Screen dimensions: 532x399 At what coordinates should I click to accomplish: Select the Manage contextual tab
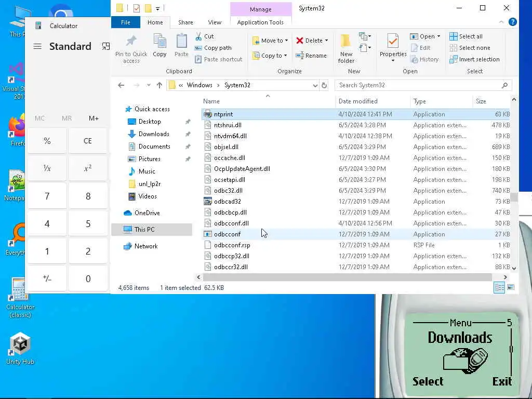pos(261,9)
